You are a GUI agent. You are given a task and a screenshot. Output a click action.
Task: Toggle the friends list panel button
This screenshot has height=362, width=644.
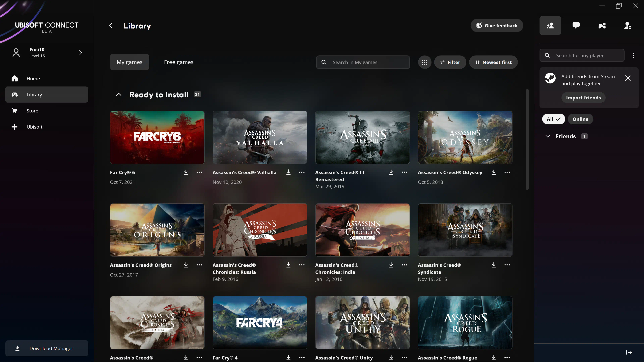(x=550, y=25)
